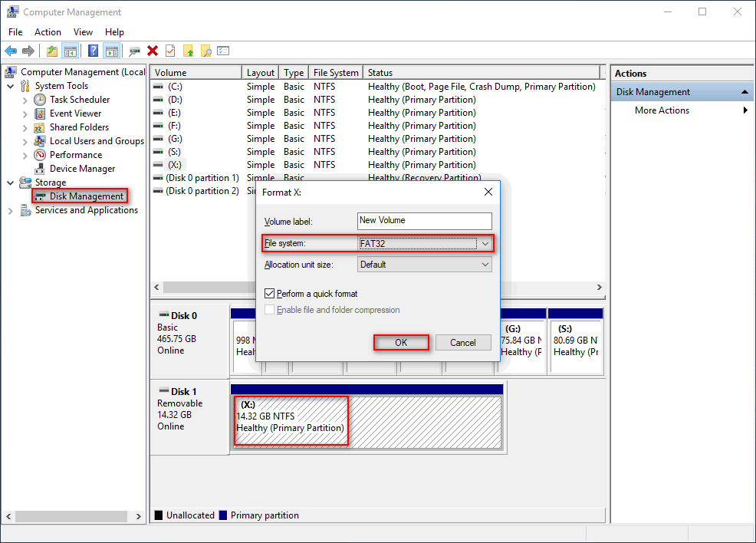Click OK in the Format X: dialog
This screenshot has height=543, width=756.
[x=401, y=342]
